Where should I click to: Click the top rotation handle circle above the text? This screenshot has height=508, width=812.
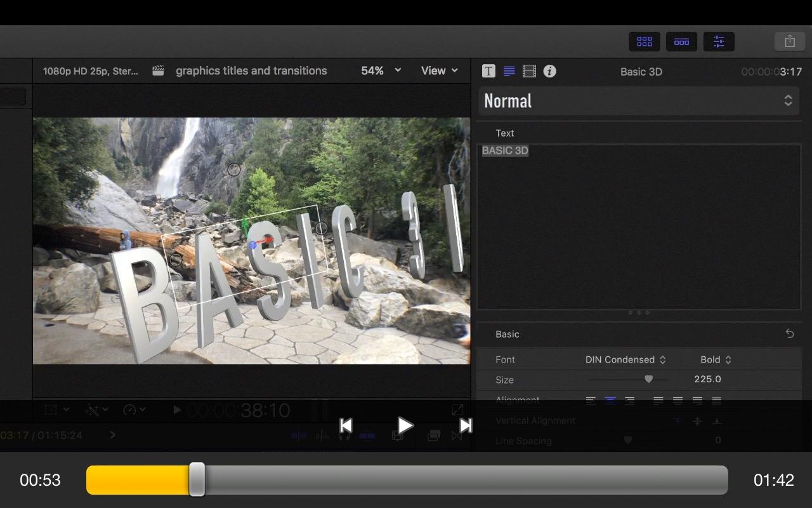[234, 170]
